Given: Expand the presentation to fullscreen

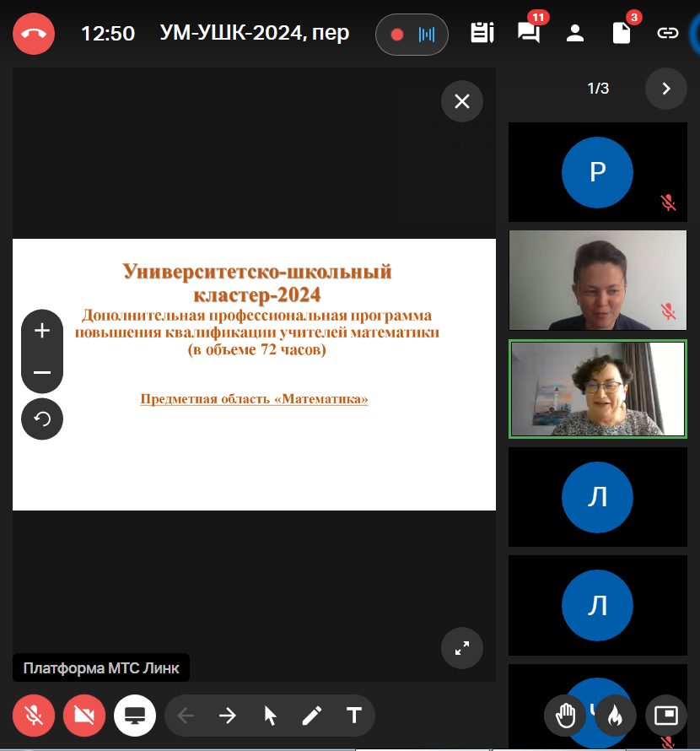Looking at the screenshot, I should 462,648.
